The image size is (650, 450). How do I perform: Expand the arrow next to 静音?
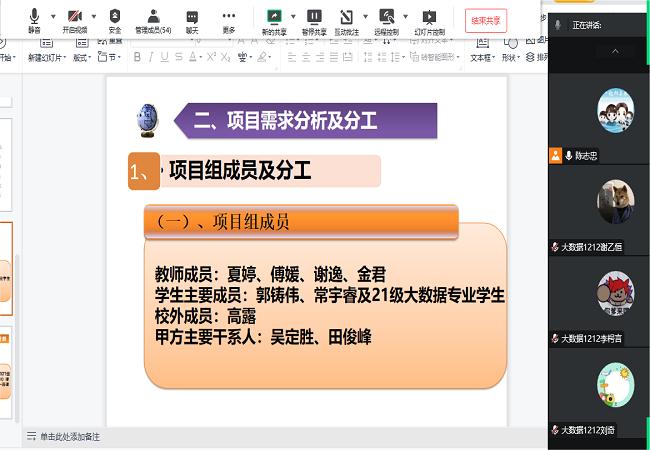click(53, 16)
